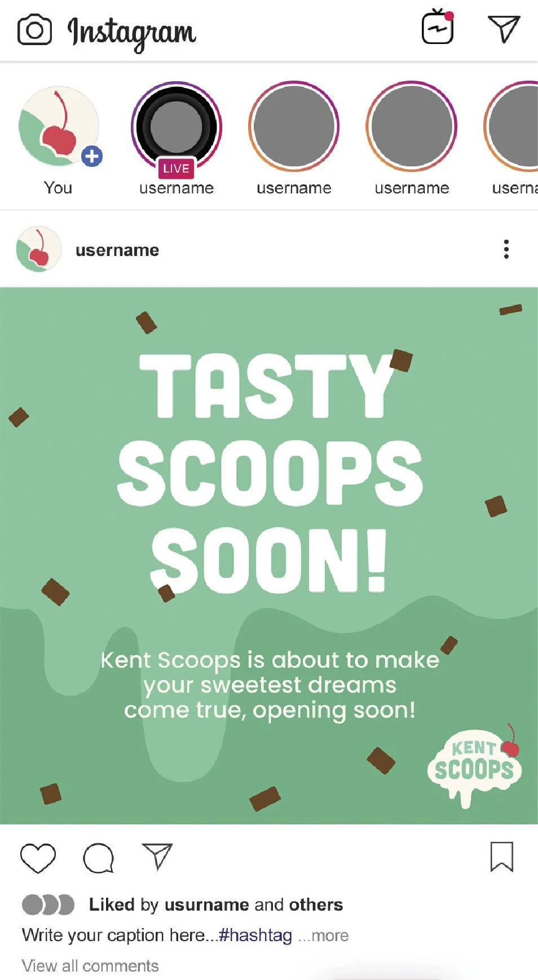The image size is (538, 980).
Task: Open the camera icon at top left
Action: [x=34, y=29]
